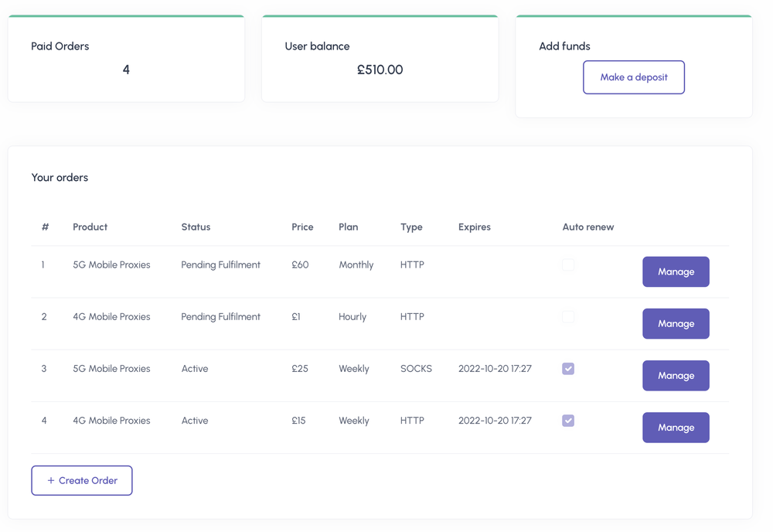Manage the £15 Weekly 4G order
The image size is (773, 532).
point(676,427)
